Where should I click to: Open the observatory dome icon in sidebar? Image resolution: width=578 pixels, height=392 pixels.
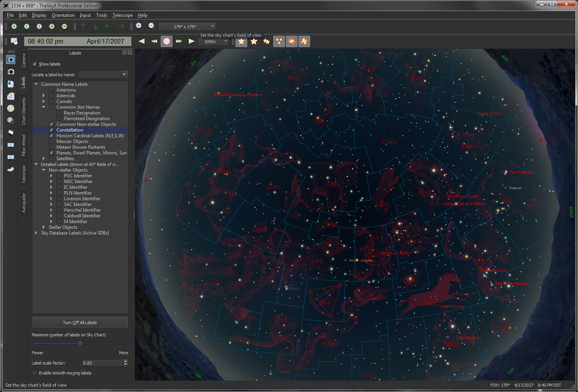(11, 84)
